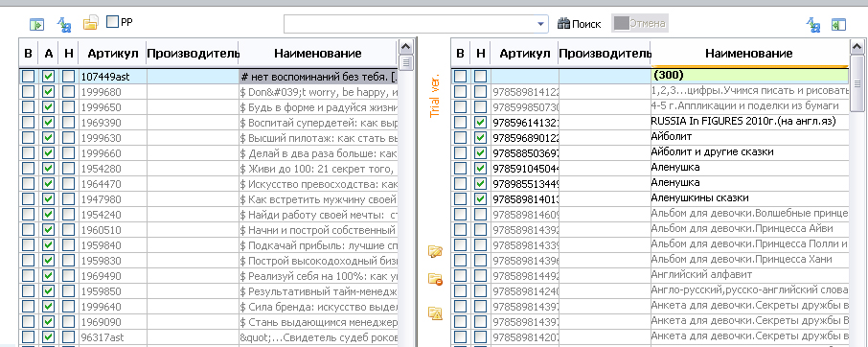868x347 pixels.
Task: Click the folder with warning sign icon
Action: 436,313
